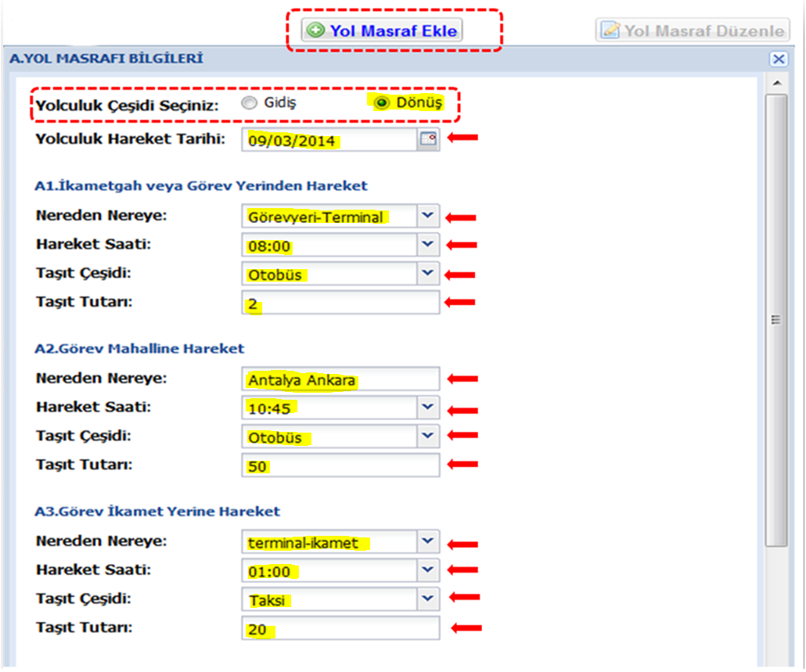
Task: Click the scrollbar up arrow
Action: pos(777,83)
